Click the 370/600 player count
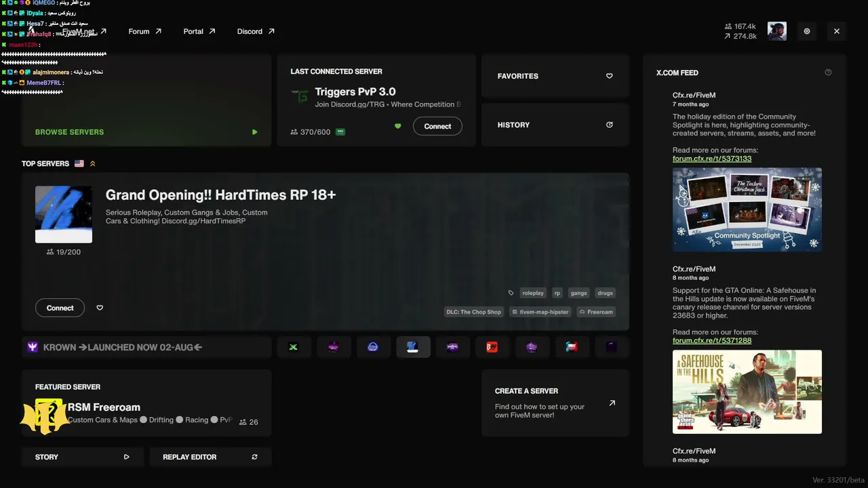This screenshot has height=488, width=868. coord(311,131)
